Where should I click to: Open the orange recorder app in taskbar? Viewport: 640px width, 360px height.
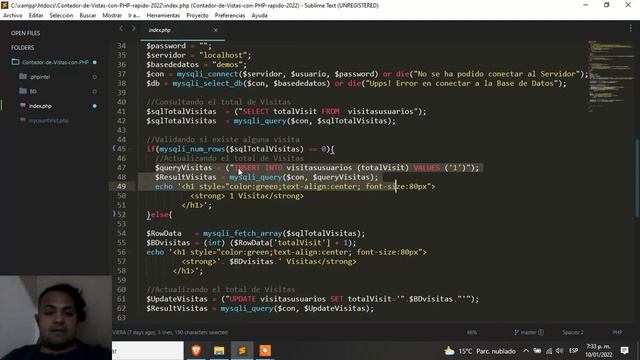click(265, 351)
